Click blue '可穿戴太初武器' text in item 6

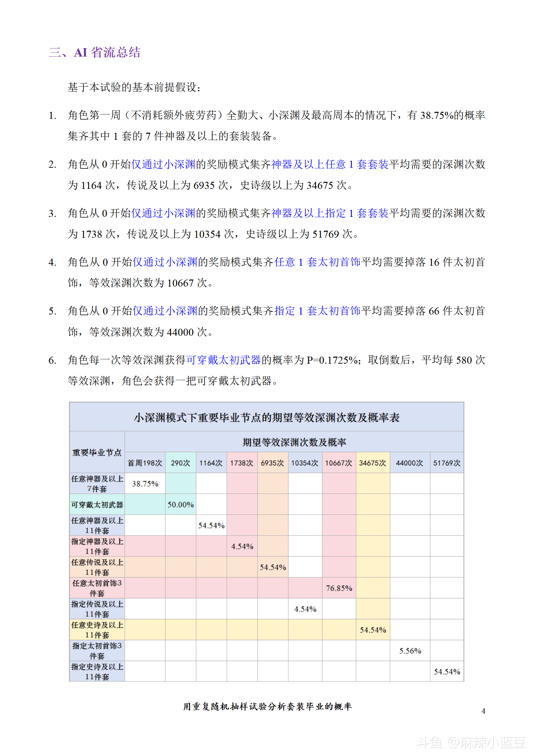point(223,360)
